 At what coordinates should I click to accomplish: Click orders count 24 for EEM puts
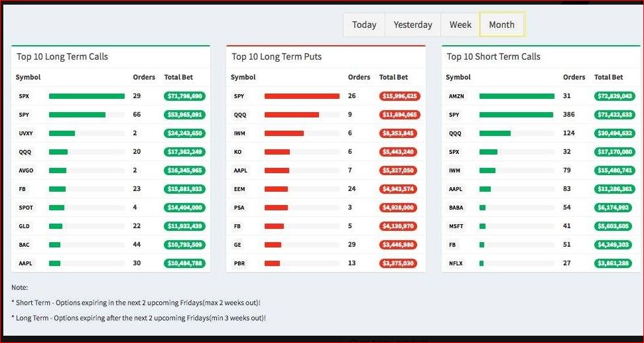[x=352, y=189]
